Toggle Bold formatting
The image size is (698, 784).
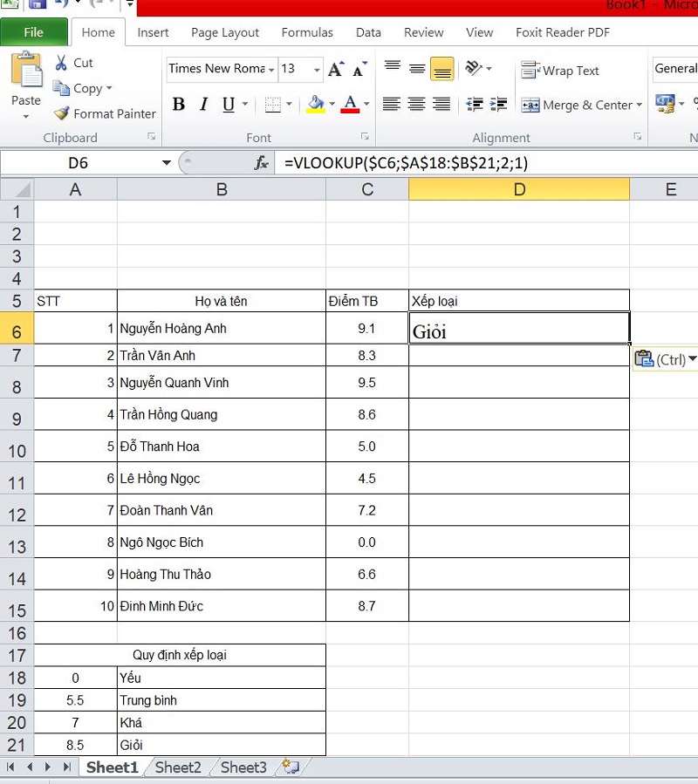(x=179, y=105)
